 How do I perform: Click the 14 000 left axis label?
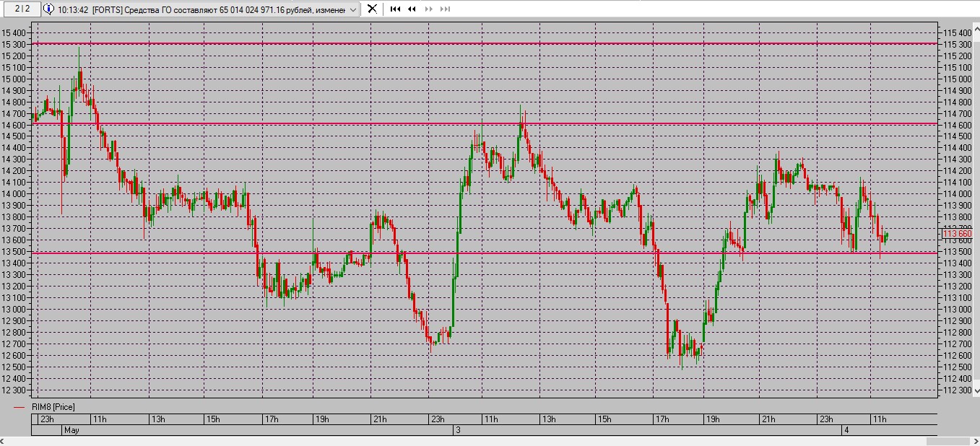tap(14, 194)
